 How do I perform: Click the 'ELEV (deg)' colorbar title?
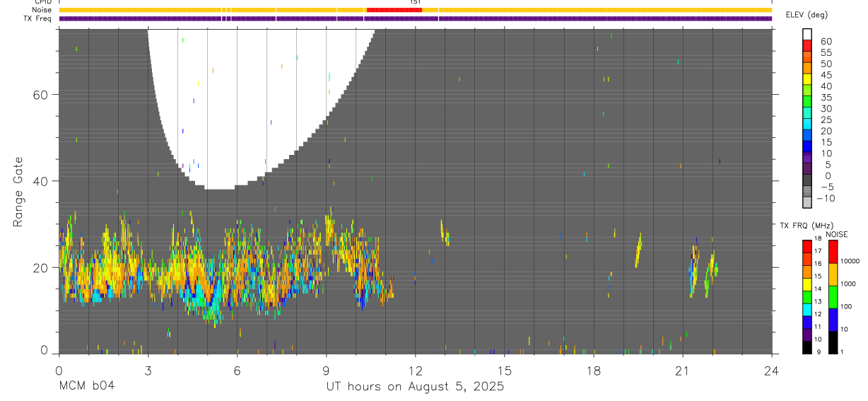(807, 15)
